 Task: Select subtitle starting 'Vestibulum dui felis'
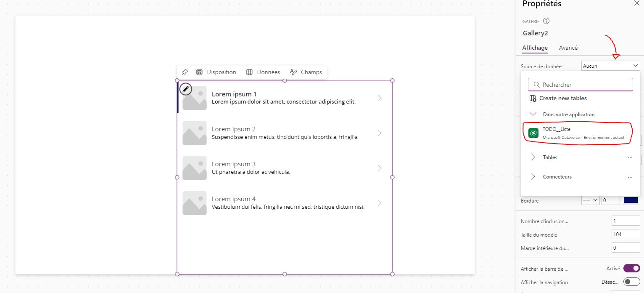click(x=288, y=207)
